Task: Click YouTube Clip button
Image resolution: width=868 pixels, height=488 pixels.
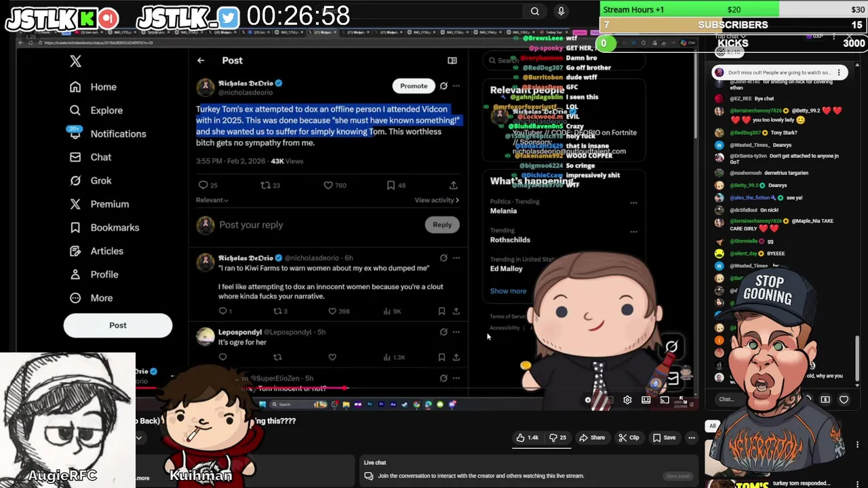Action: [629, 438]
